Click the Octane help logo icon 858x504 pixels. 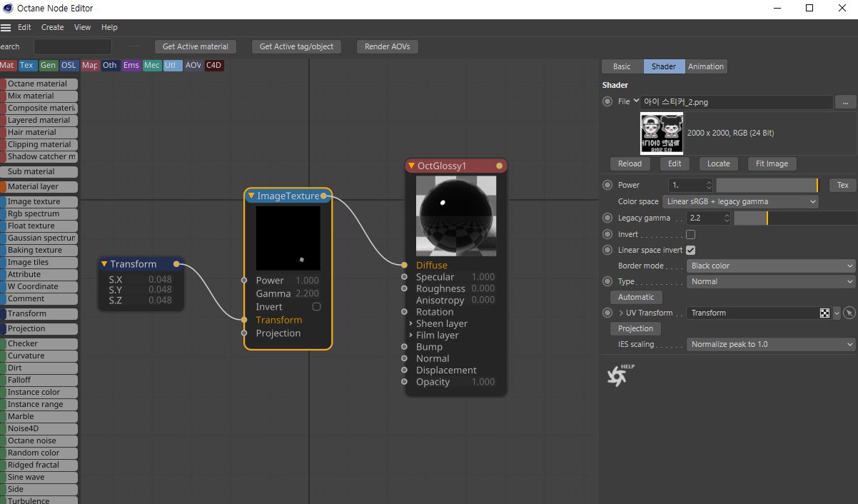click(x=618, y=376)
